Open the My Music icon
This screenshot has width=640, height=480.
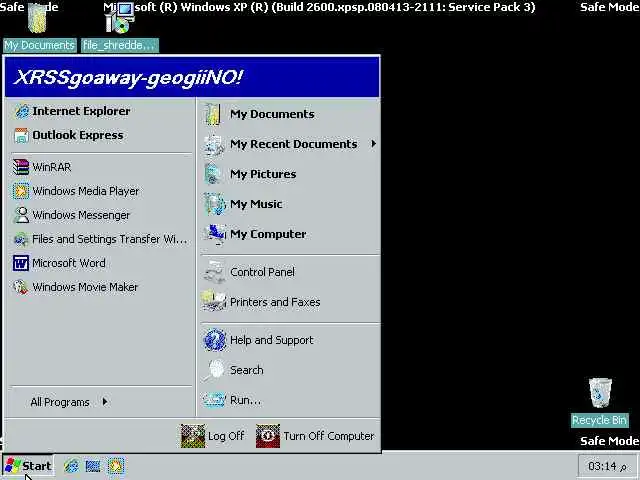(x=214, y=204)
